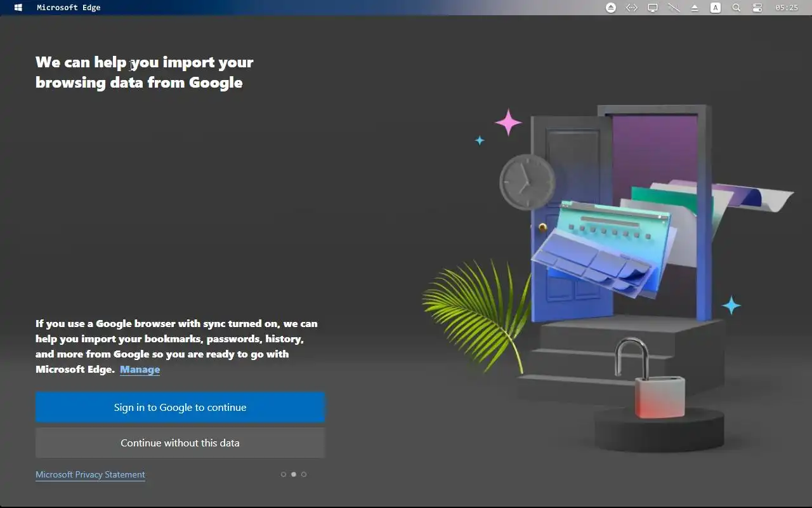Jump to the third page indicator dot
This screenshot has height=508, width=812.
click(x=304, y=474)
